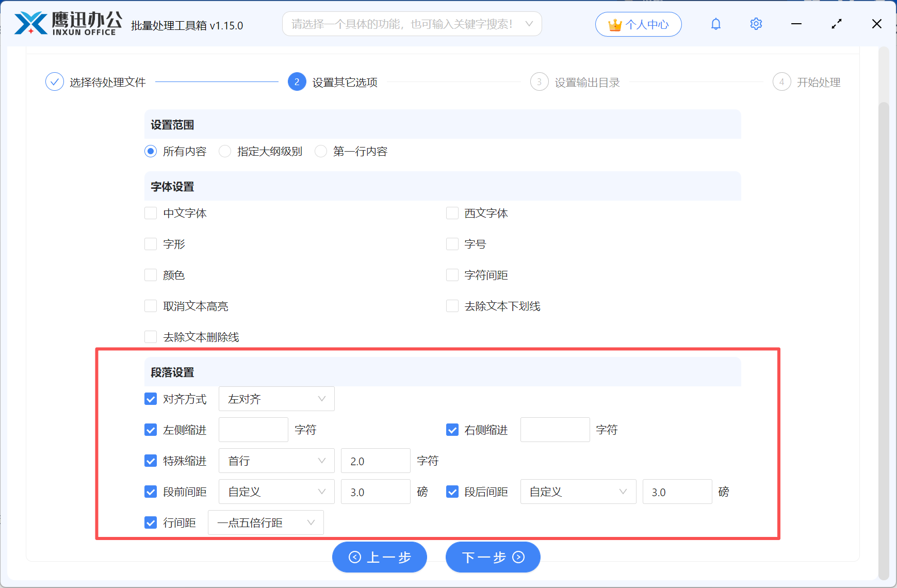Viewport: 897px width, 588px height.
Task: Open the notification bell
Action: (715, 24)
